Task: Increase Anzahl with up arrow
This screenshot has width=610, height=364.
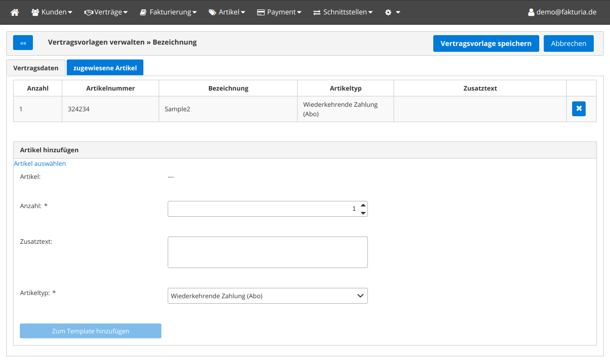Action: (x=363, y=205)
